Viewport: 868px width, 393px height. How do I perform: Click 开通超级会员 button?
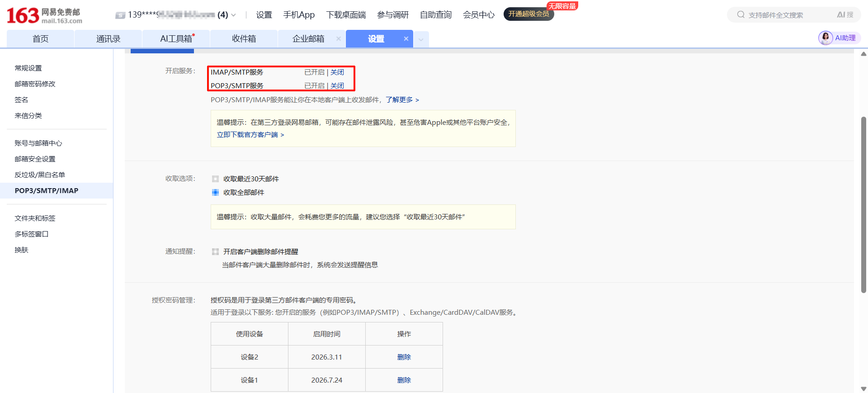coord(528,14)
